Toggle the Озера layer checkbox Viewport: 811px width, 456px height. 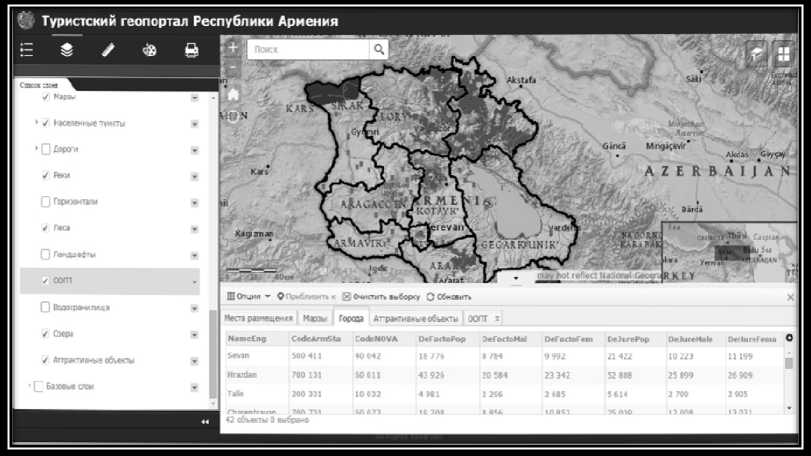pyautogui.click(x=46, y=334)
